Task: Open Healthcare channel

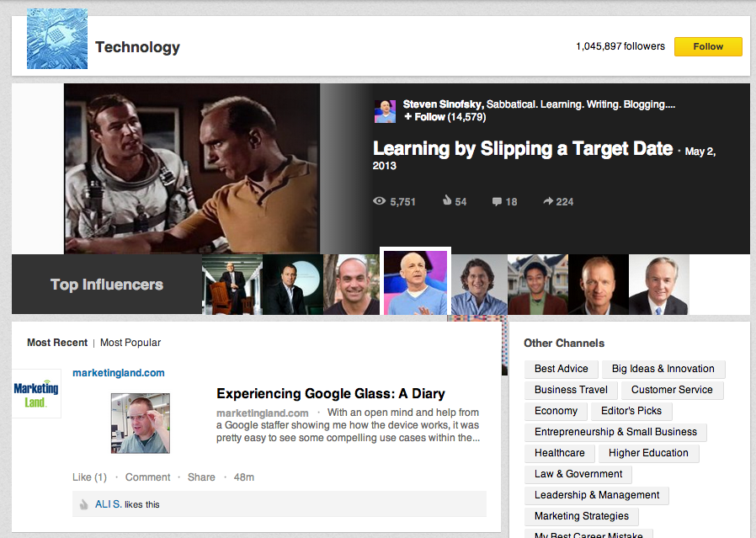Action: coord(559,453)
